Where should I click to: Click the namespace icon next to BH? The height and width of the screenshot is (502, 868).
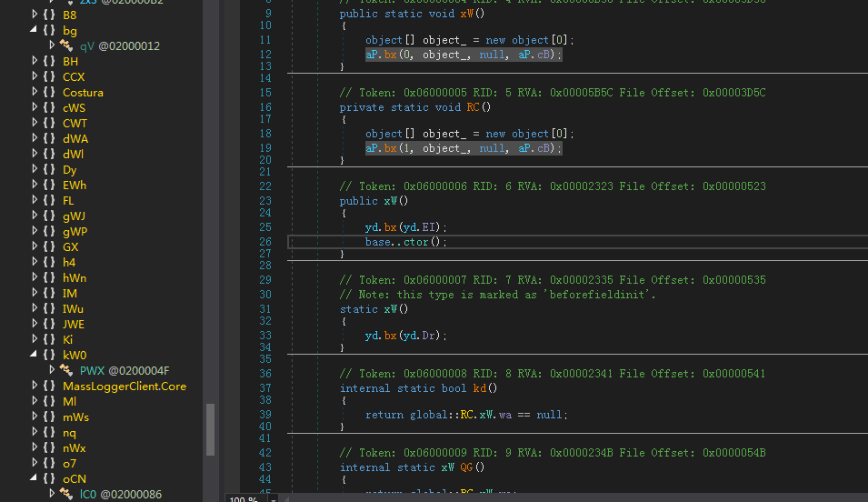49,62
